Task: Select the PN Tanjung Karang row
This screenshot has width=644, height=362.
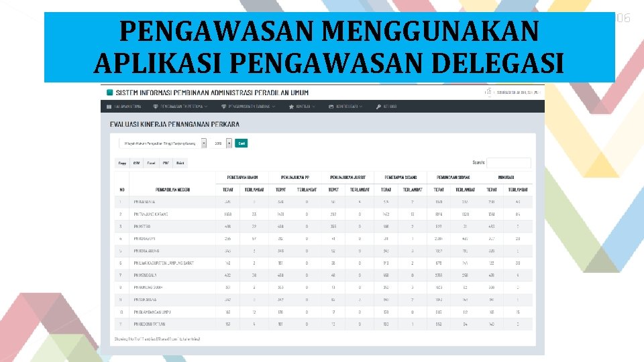Action: pos(323,215)
